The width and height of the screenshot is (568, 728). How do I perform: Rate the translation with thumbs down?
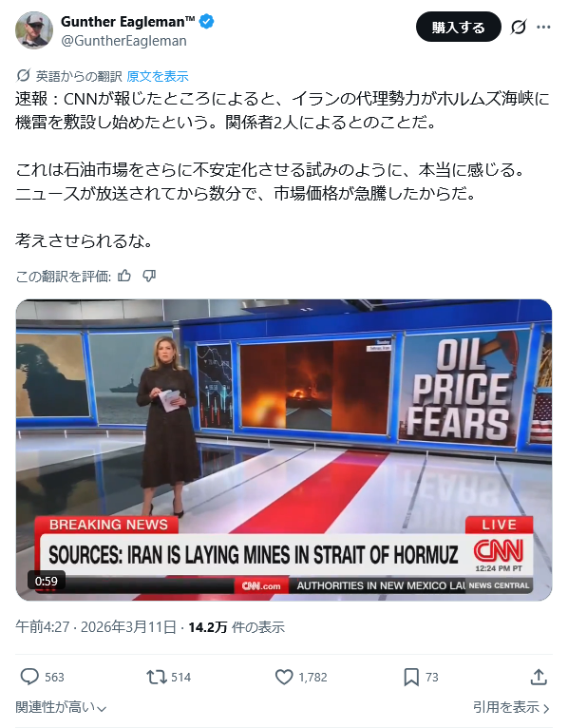click(x=148, y=277)
